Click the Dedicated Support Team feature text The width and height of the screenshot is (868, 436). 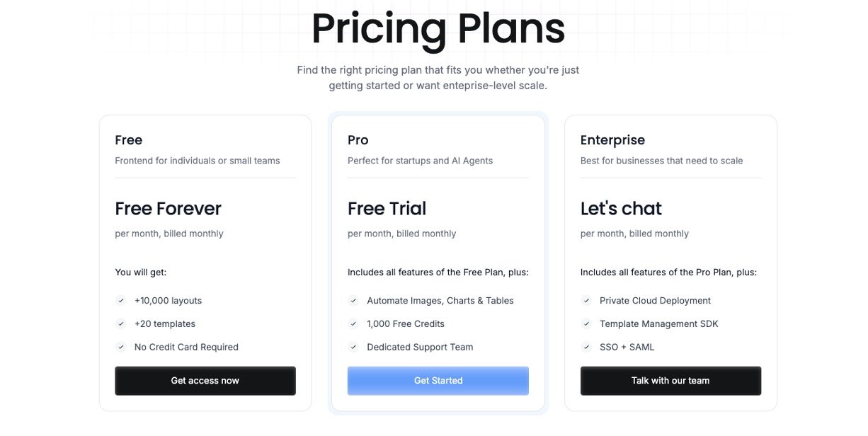[420, 348]
